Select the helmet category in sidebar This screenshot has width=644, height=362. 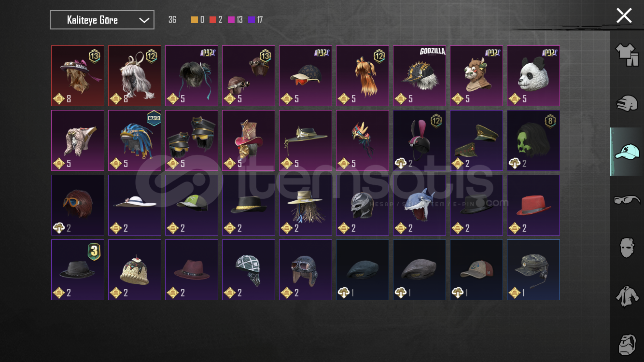627,103
